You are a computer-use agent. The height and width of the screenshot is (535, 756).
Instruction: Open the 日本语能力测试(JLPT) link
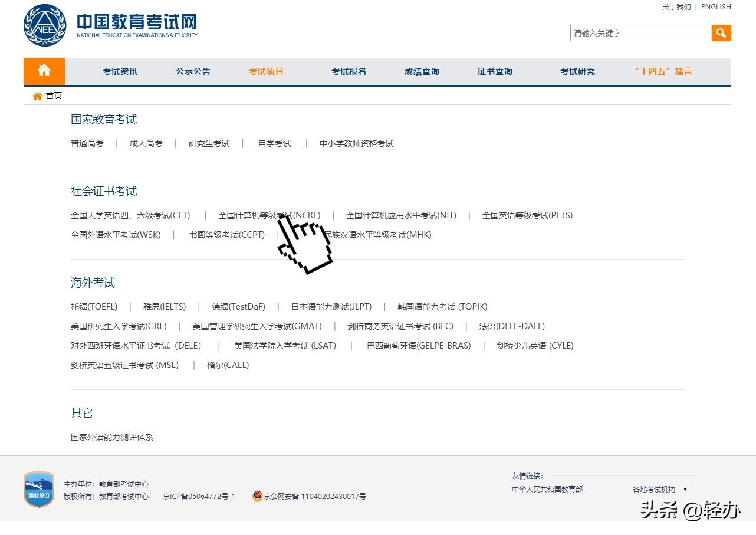coord(332,307)
